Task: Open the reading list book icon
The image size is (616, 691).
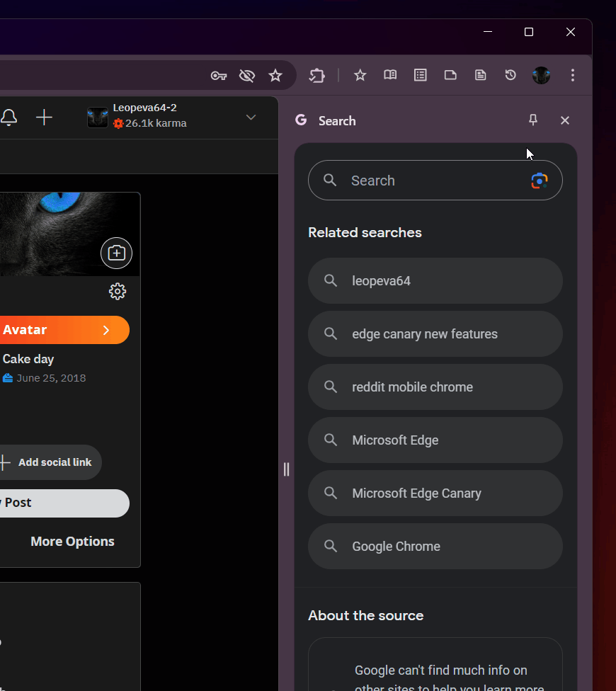Action: pyautogui.click(x=390, y=75)
